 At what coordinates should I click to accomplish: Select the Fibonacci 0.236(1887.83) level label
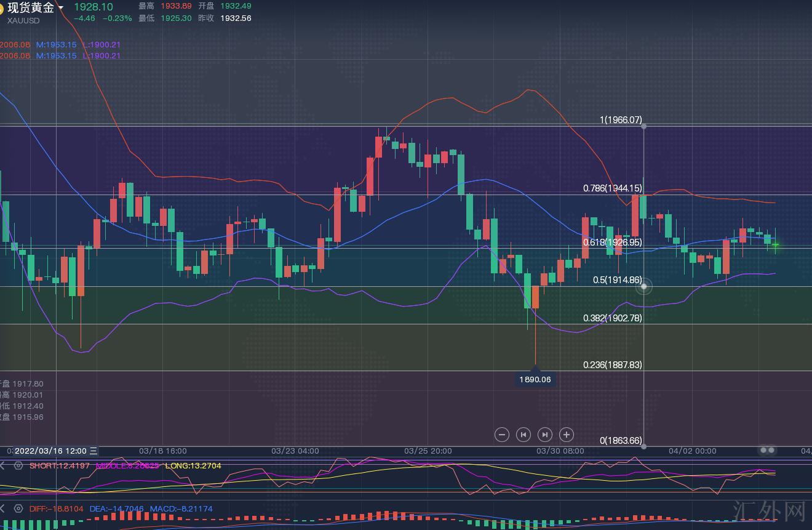613,364
